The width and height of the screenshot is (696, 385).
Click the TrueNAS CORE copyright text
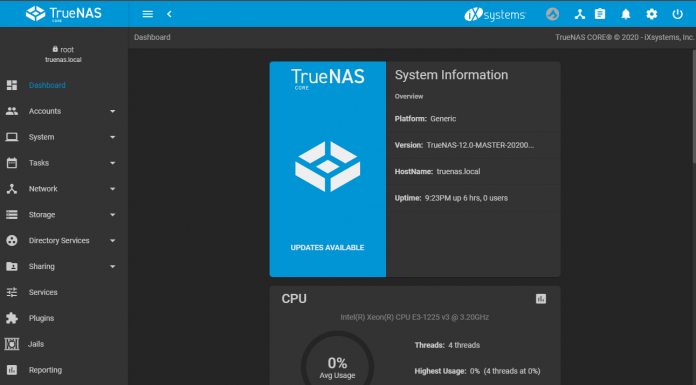pyautogui.click(x=625, y=37)
